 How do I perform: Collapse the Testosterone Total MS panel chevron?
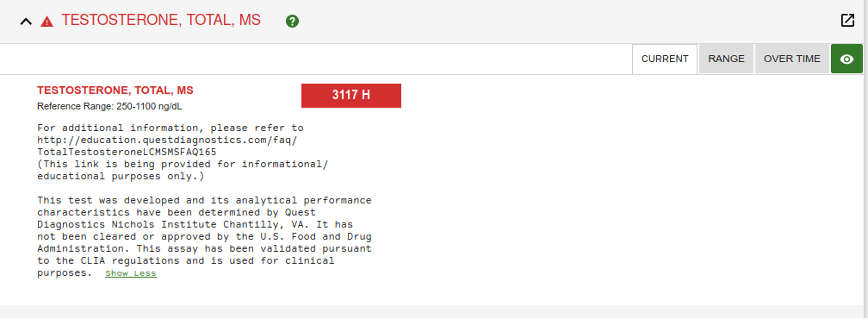26,22
